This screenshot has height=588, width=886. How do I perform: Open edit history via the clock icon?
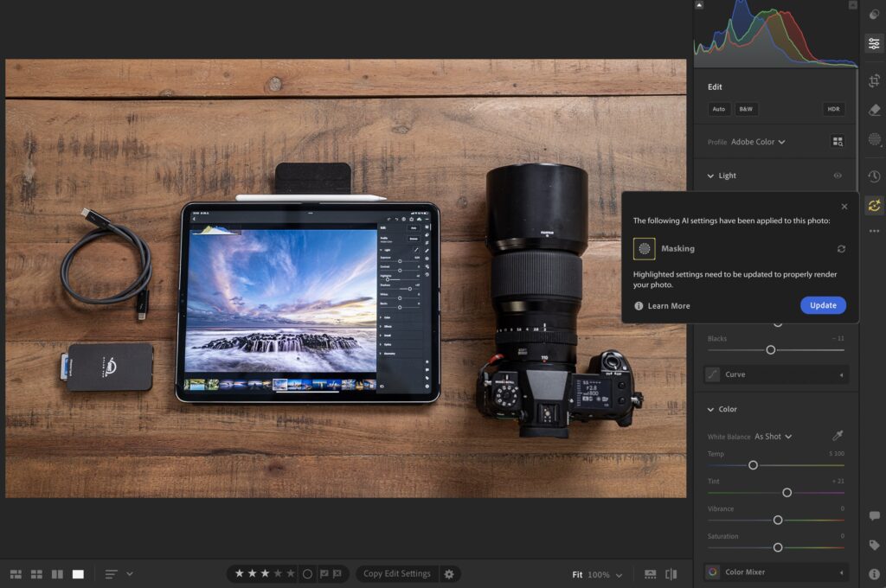click(875, 177)
